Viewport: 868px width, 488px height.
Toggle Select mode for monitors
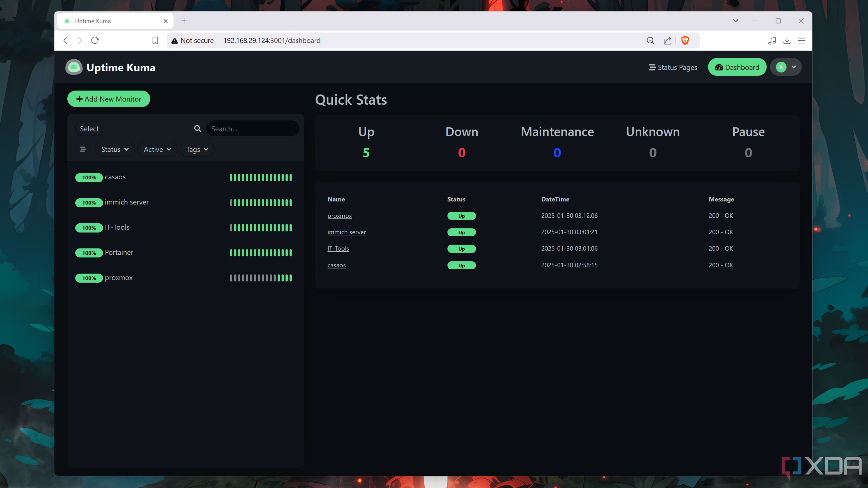[89, 128]
